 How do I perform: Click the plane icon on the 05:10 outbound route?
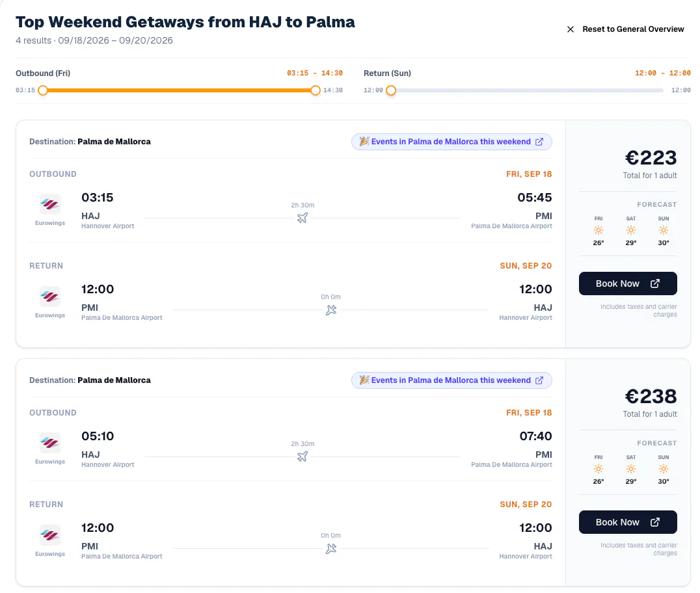click(303, 456)
